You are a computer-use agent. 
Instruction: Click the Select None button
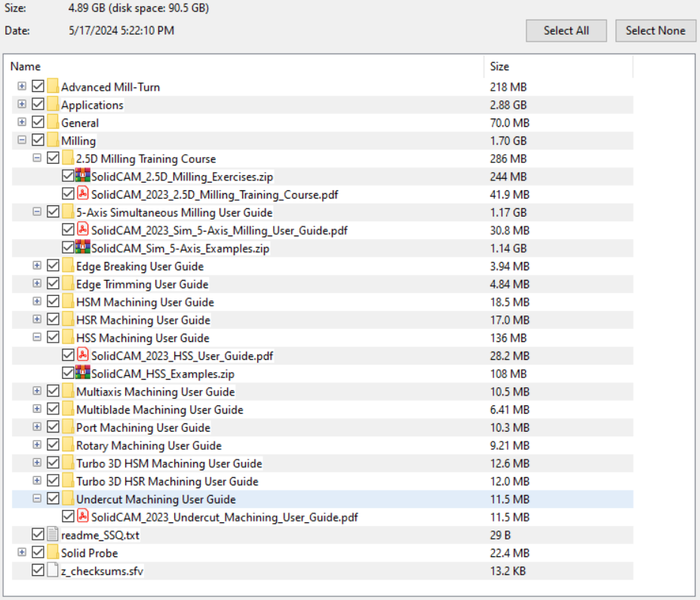[x=655, y=31]
